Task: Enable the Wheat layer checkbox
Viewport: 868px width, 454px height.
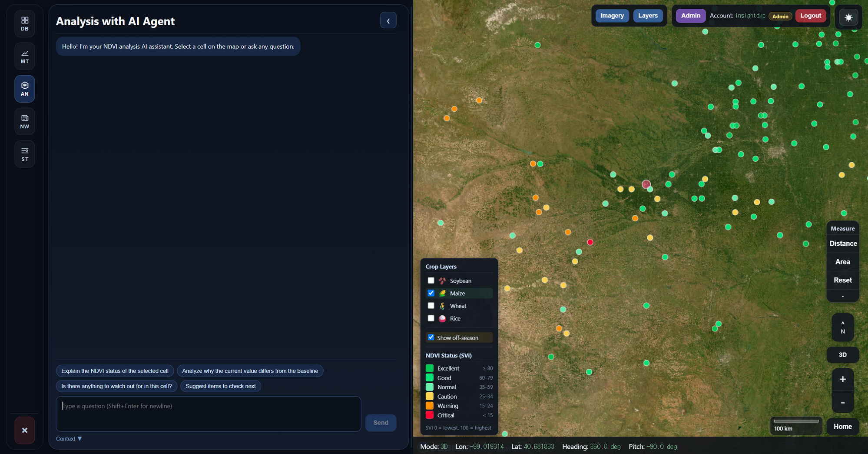Action: pos(431,306)
